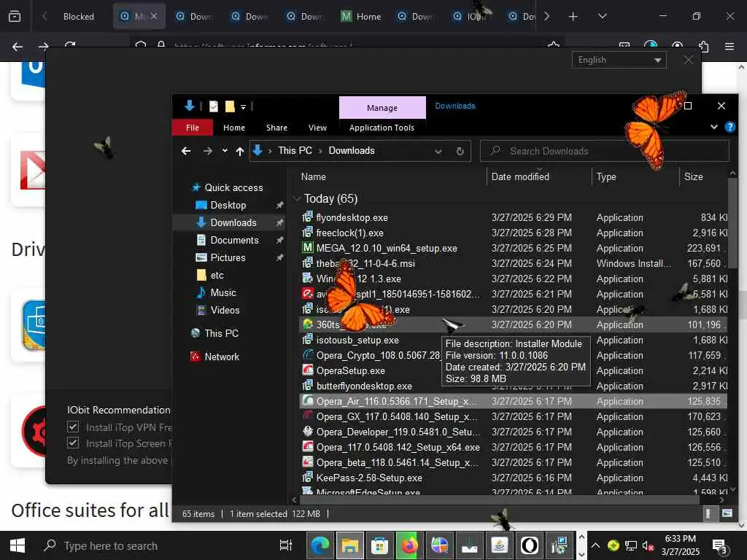Image resolution: width=747 pixels, height=560 pixels.
Task: Expand the Explorer ribbon chevron
Action: coord(713,127)
